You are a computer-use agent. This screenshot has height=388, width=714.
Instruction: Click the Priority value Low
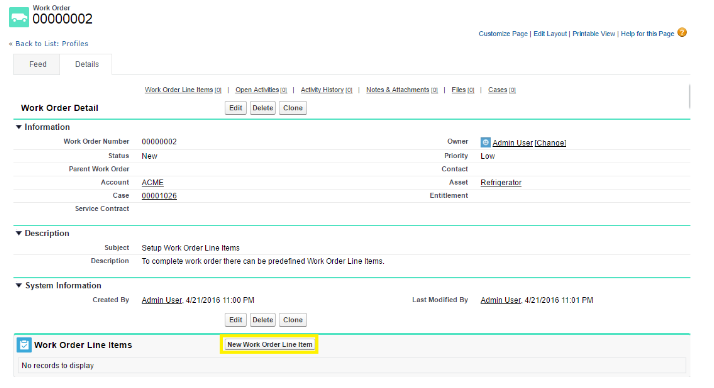coord(488,156)
